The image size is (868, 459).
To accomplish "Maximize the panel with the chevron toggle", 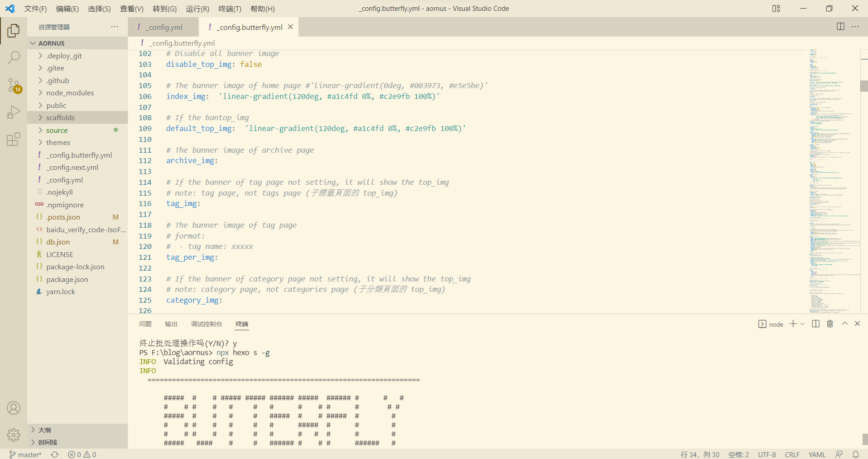I will [x=844, y=324].
